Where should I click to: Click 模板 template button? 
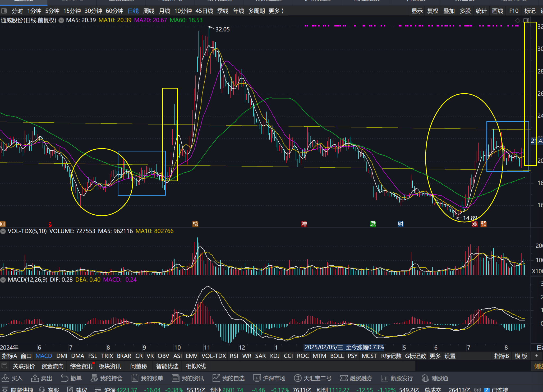521,356
